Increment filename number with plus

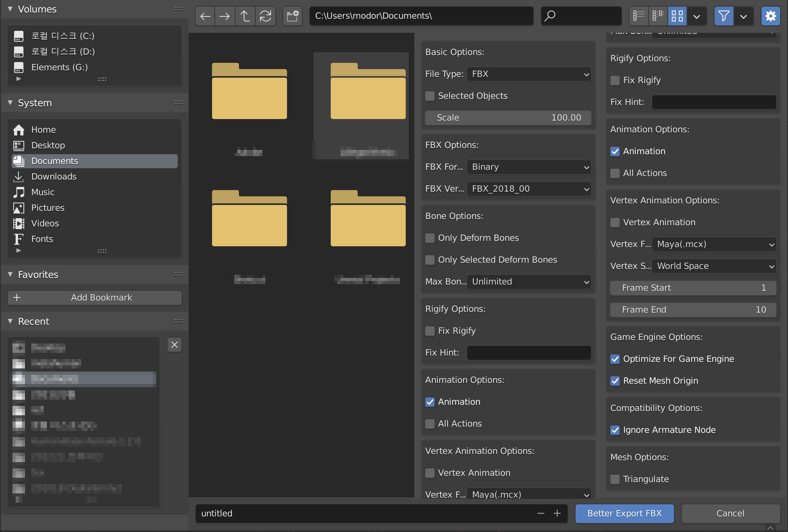557,513
